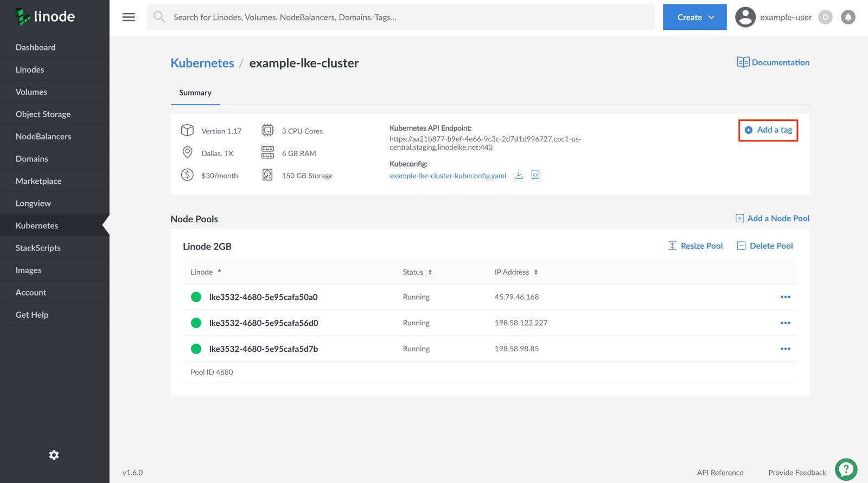Download the kubeconfig file icon
This screenshot has height=483, width=868.
519,175
